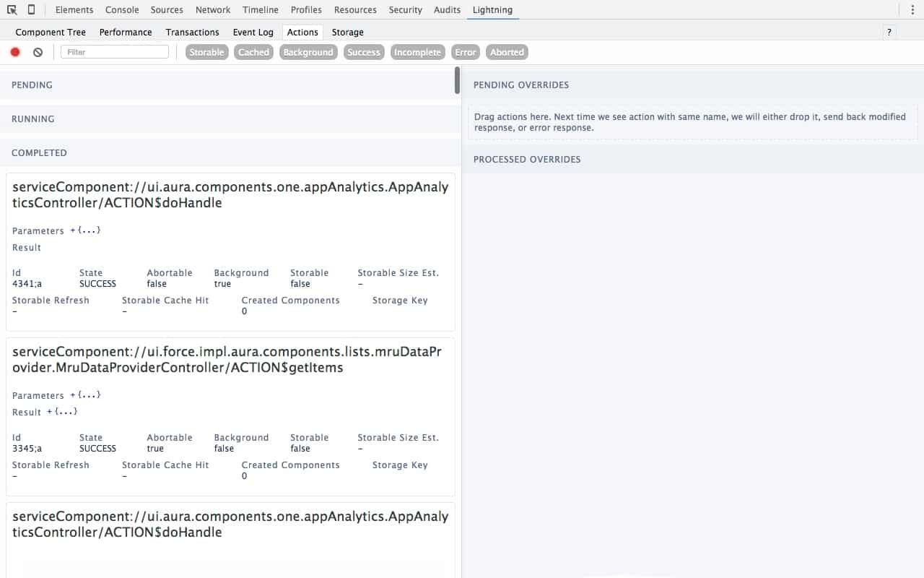Toggle the Aborted filter
The image size is (924, 578).
click(507, 52)
